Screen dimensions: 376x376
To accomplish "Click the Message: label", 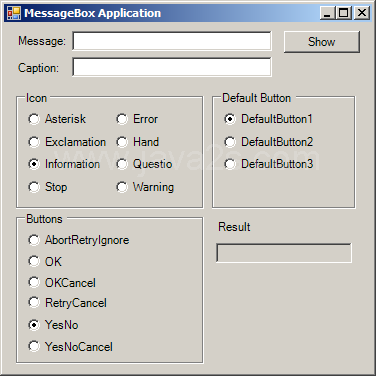I will click(42, 41).
